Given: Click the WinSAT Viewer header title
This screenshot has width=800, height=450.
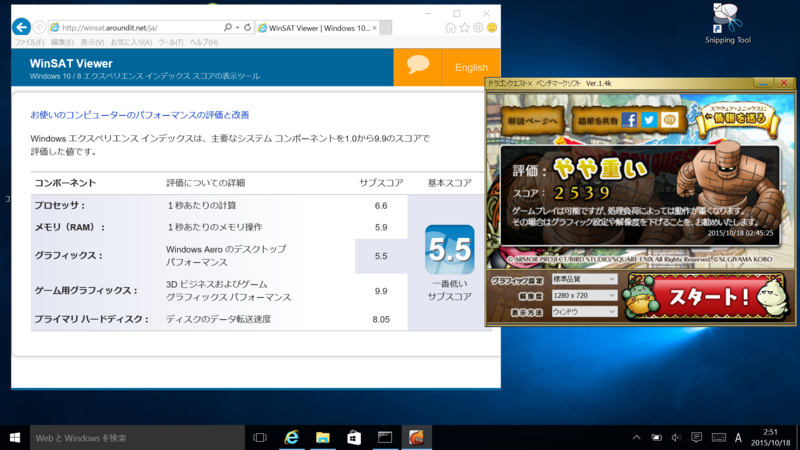Looking at the screenshot, I should pyautogui.click(x=71, y=63).
